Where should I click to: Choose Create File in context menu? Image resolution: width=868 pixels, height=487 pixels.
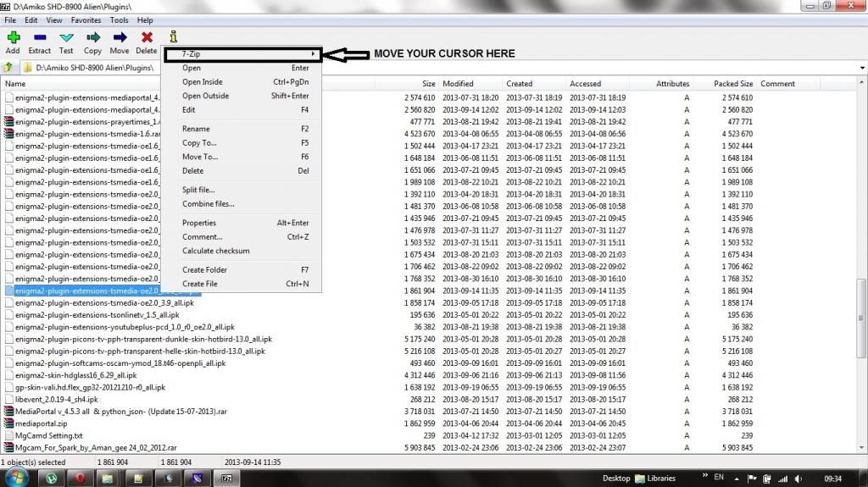click(242, 284)
